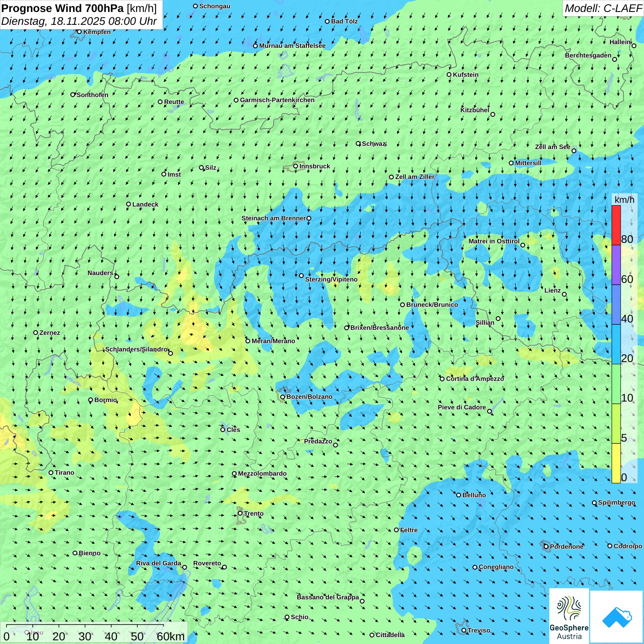Click the Steinach am Brenner label
This screenshot has width=644, height=644.
tap(273, 218)
